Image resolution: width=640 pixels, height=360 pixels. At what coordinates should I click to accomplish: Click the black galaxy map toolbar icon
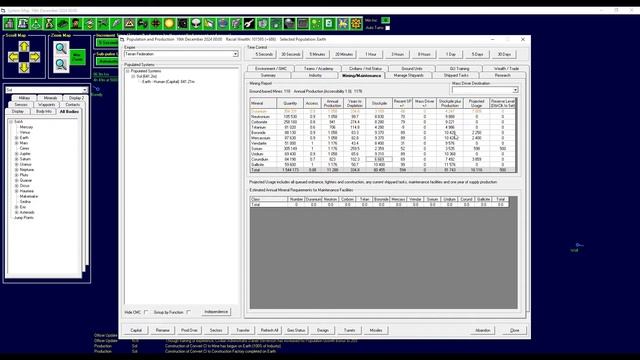tap(182, 24)
